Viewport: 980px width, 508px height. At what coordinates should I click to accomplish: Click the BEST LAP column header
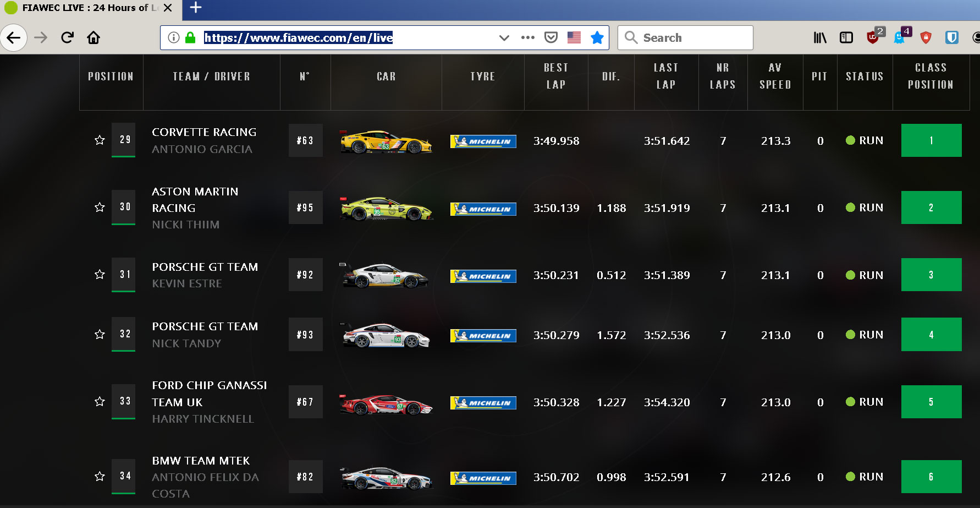[555, 77]
